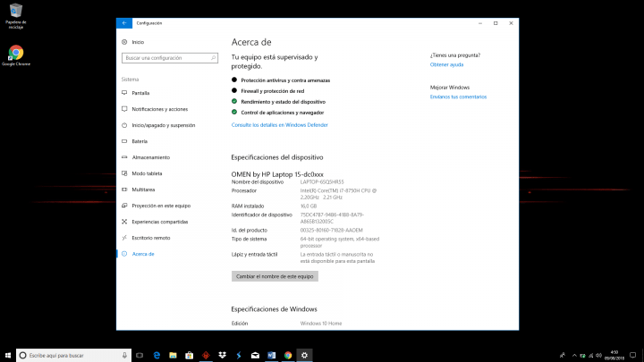Launch Microsoft Edge from taskbar

pos(157,355)
